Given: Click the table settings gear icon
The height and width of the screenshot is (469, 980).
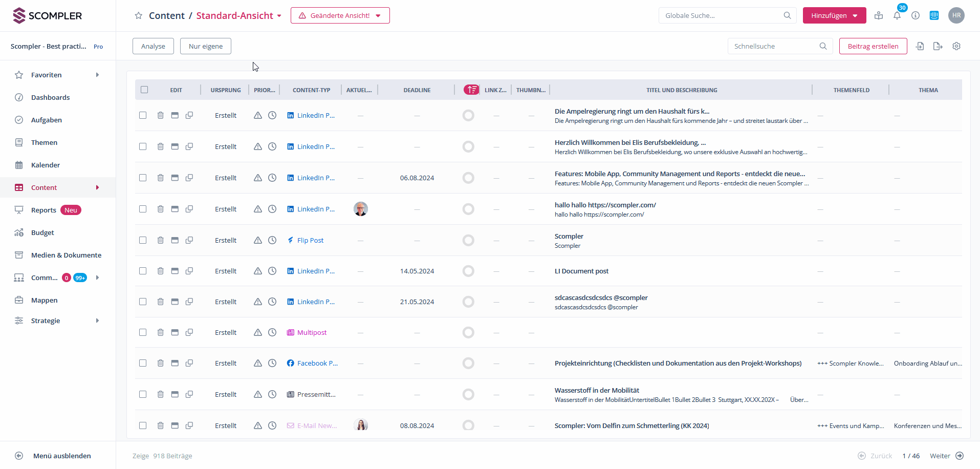Looking at the screenshot, I should tap(956, 46).
